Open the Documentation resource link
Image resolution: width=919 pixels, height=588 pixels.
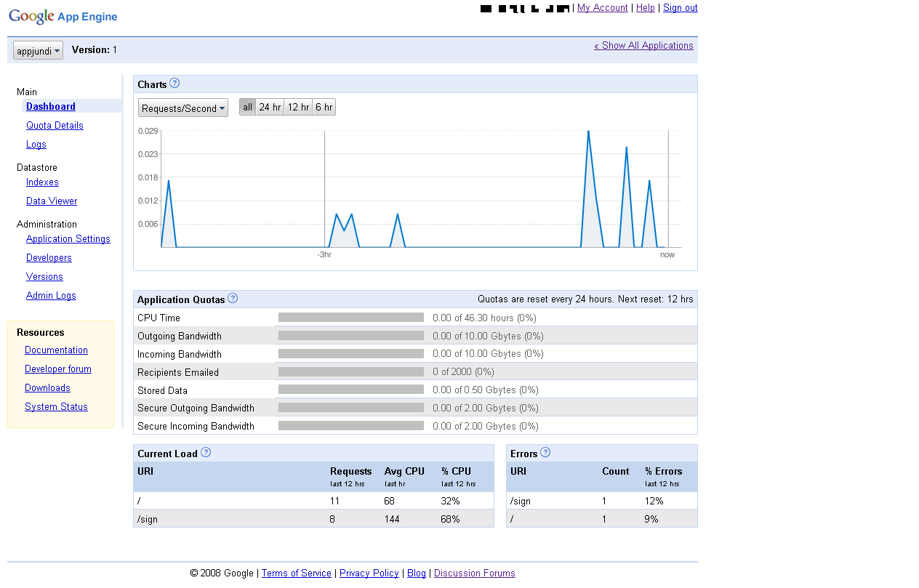point(56,350)
